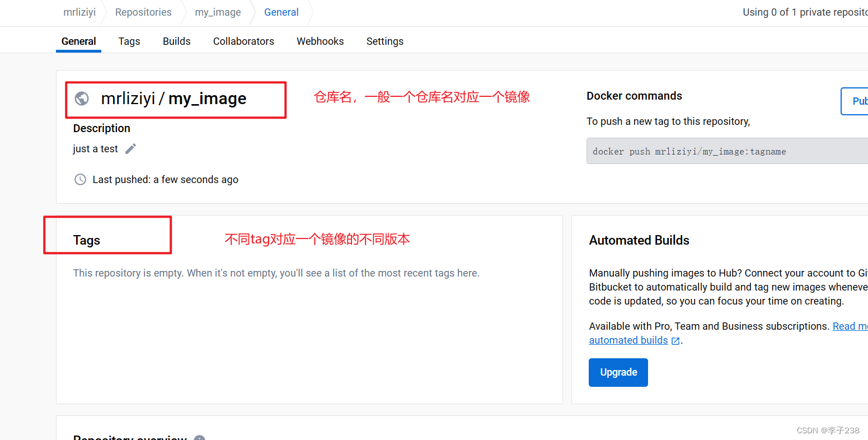
Task: Click the 'This repository is empty' message
Action: click(x=276, y=273)
